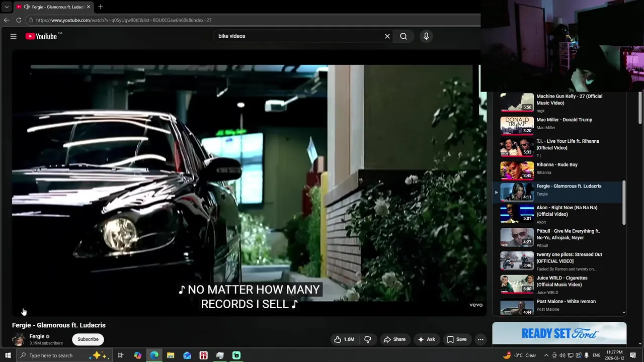644x362 pixels.
Task: Open the weather widget showing -3°C Clear
Action: pyautogui.click(x=520, y=355)
